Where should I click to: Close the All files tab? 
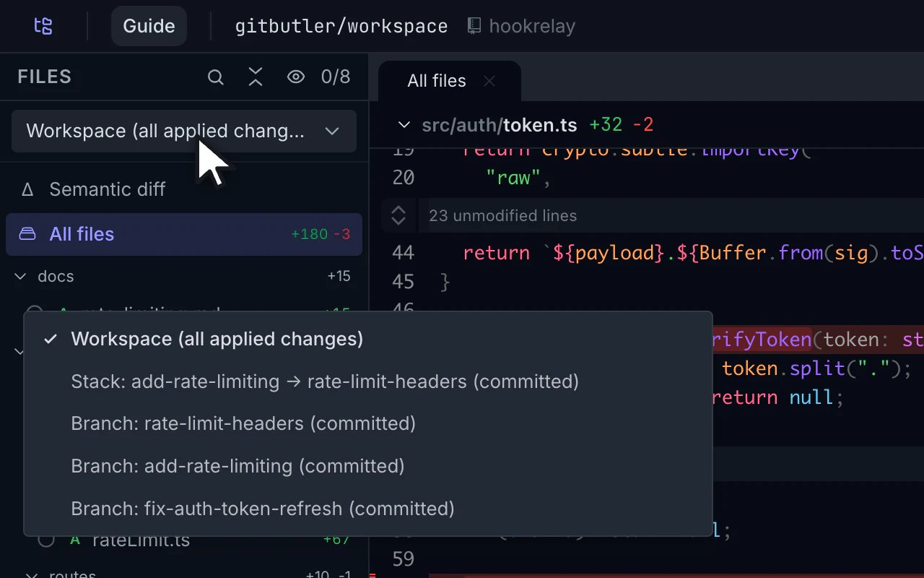[489, 81]
